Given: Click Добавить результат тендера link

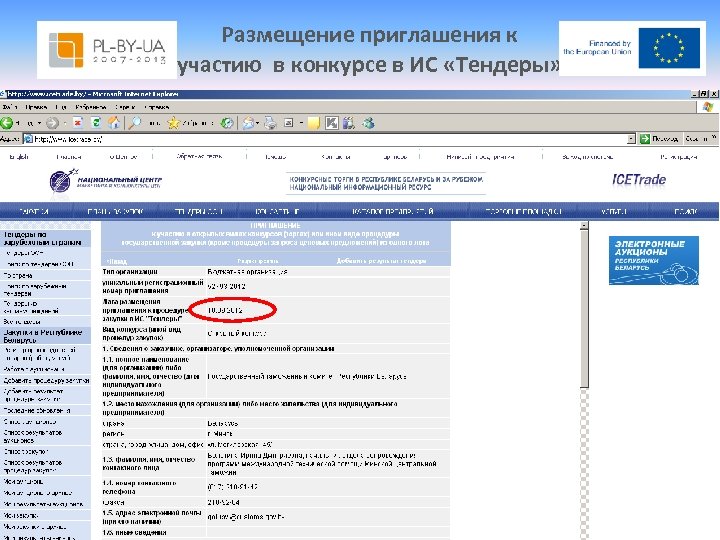Looking at the screenshot, I should 382,261.
